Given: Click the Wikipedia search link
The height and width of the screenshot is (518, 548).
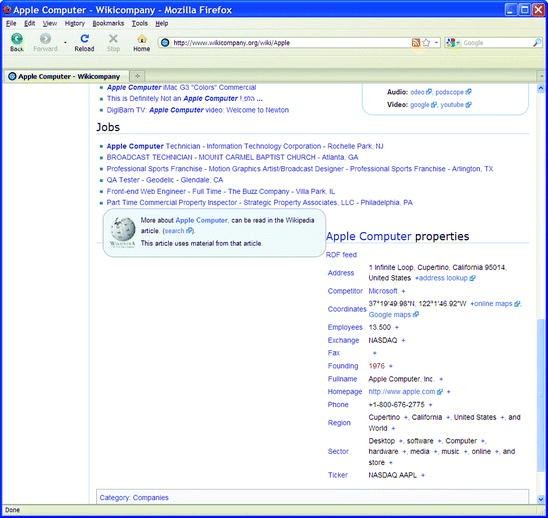Looking at the screenshot, I should point(178,231).
